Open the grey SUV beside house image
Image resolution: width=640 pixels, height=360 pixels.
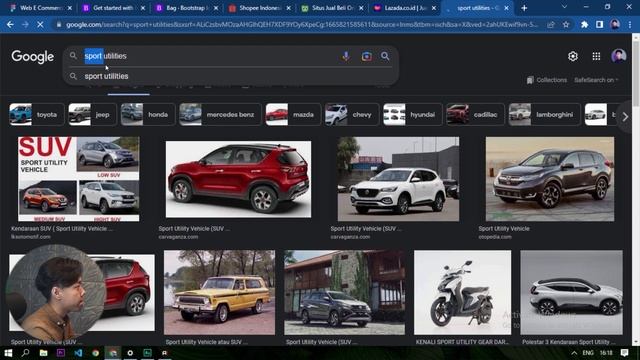click(344, 292)
